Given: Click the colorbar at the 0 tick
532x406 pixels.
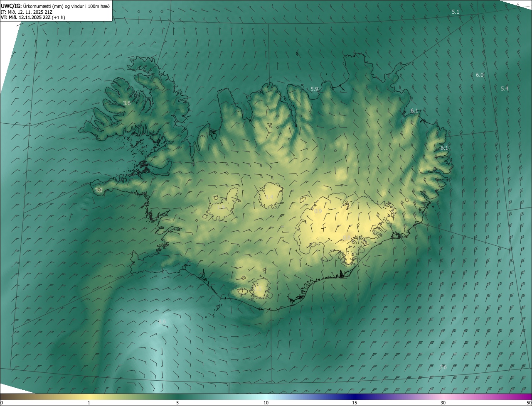Looking at the screenshot, I should 2,397.
